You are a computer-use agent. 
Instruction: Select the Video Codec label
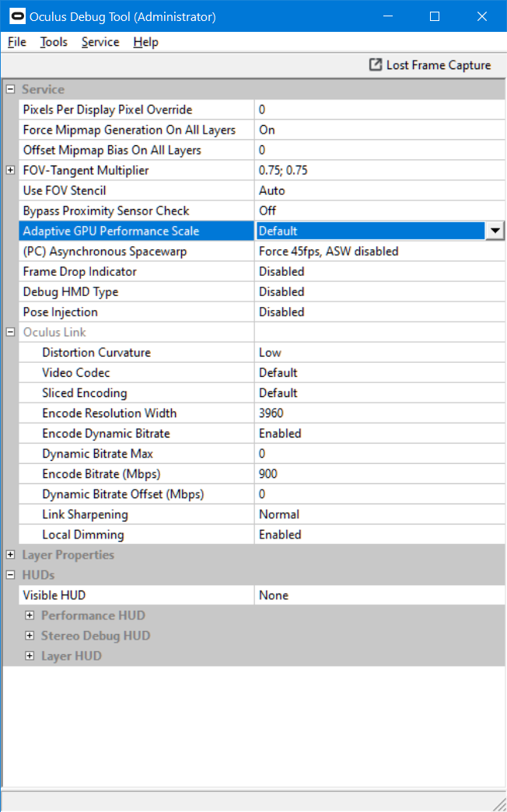pyautogui.click(x=76, y=372)
